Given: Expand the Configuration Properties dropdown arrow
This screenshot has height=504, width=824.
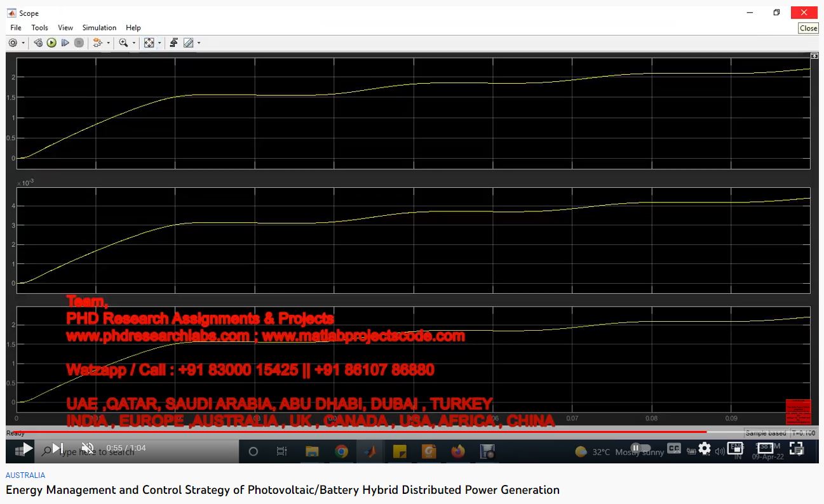Looking at the screenshot, I should pos(23,43).
